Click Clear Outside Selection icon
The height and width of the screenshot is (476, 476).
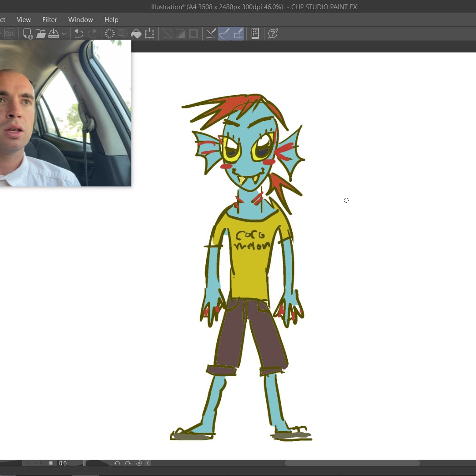tap(123, 33)
